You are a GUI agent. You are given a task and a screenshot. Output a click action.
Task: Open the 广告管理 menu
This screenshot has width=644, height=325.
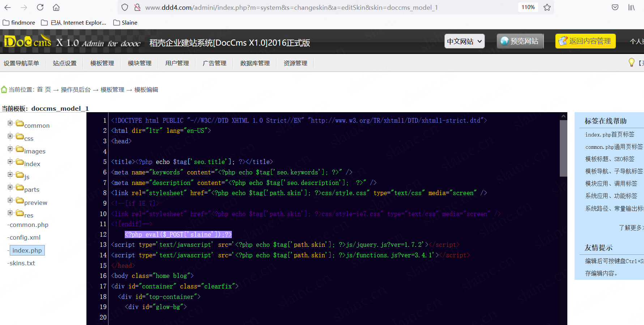pyautogui.click(x=215, y=63)
